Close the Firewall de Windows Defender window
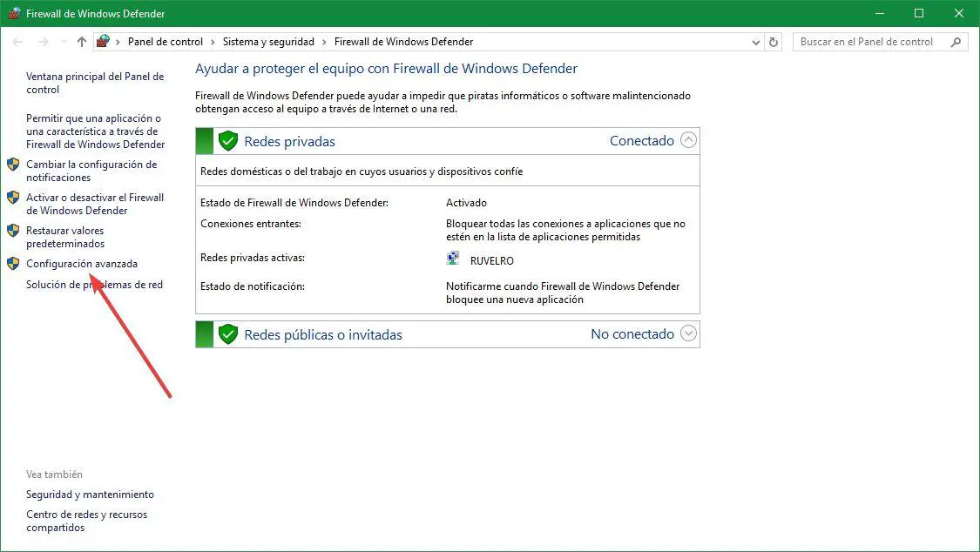The image size is (980, 552). tap(959, 13)
